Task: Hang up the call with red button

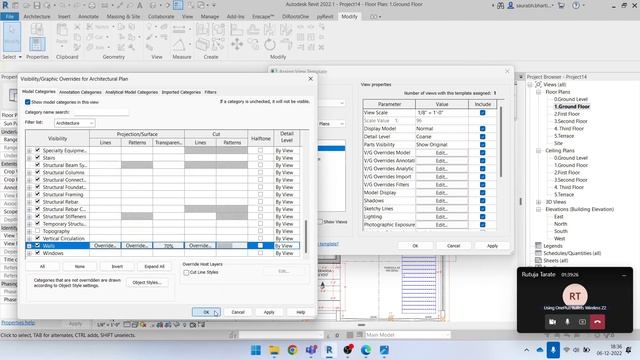Action: point(598,322)
